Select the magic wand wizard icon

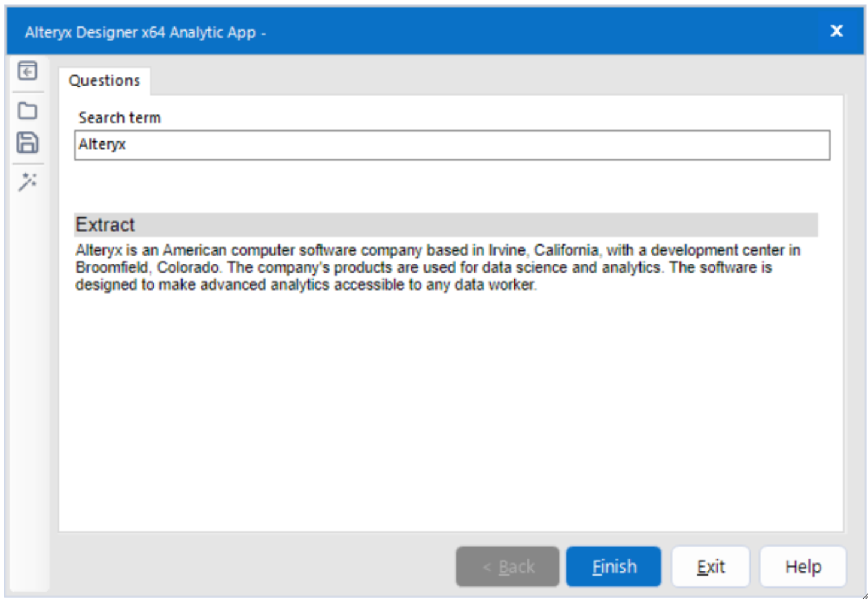coord(27,181)
